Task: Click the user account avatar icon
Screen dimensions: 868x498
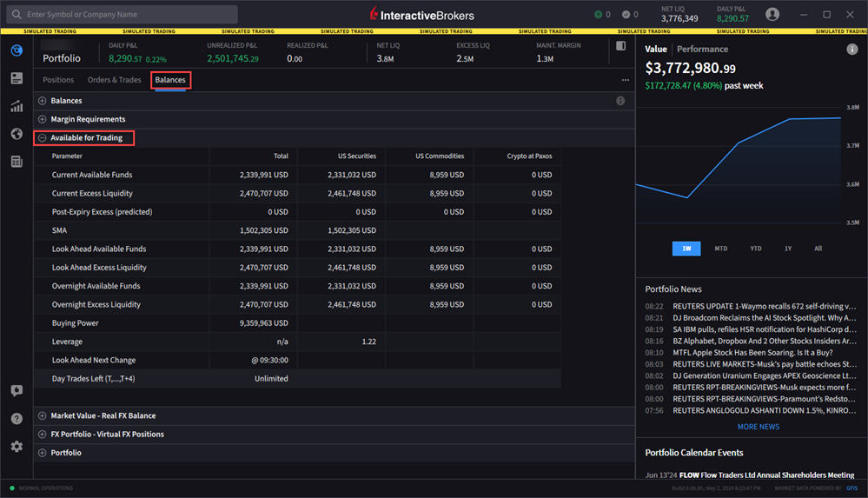Action: pyautogui.click(x=772, y=15)
